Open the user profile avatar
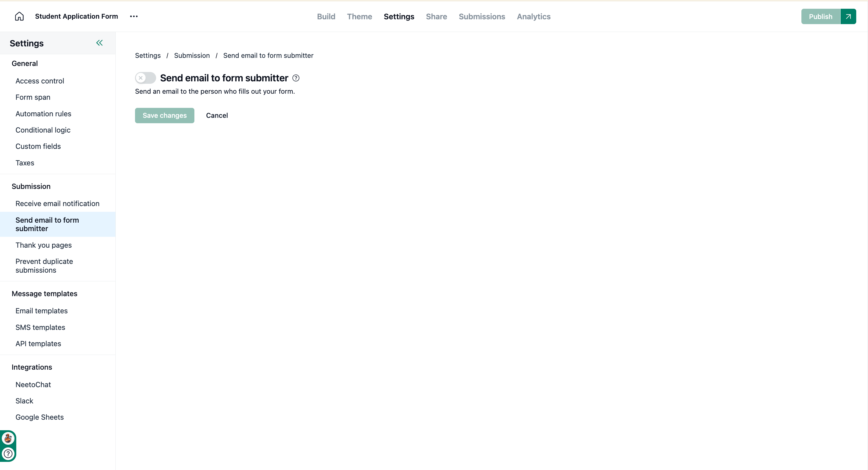The width and height of the screenshot is (868, 470). click(x=8, y=438)
